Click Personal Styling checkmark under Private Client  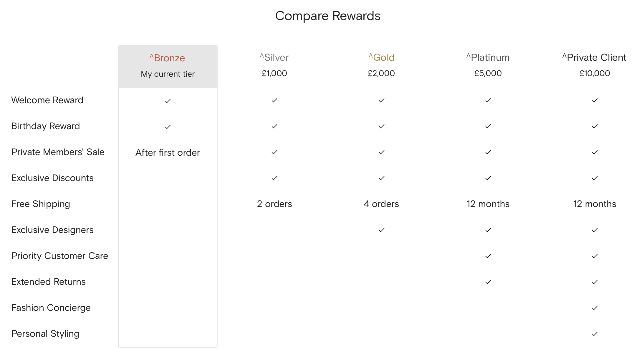[595, 334]
